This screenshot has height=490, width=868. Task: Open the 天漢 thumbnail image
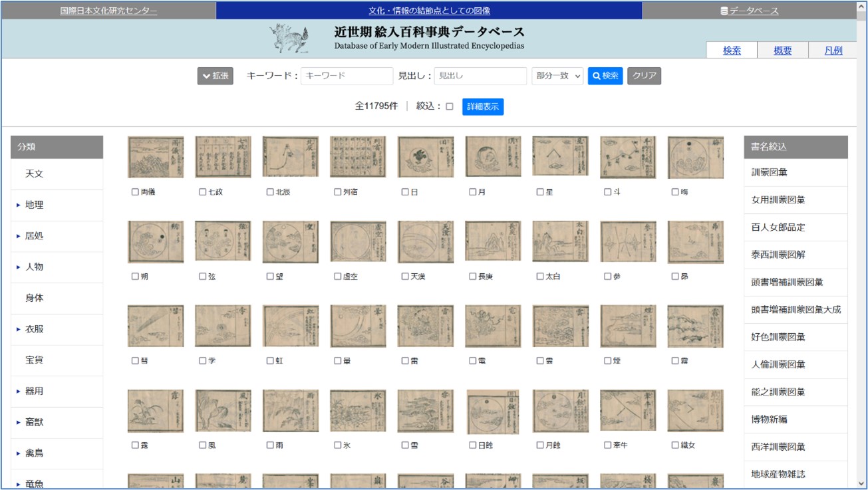(x=426, y=242)
